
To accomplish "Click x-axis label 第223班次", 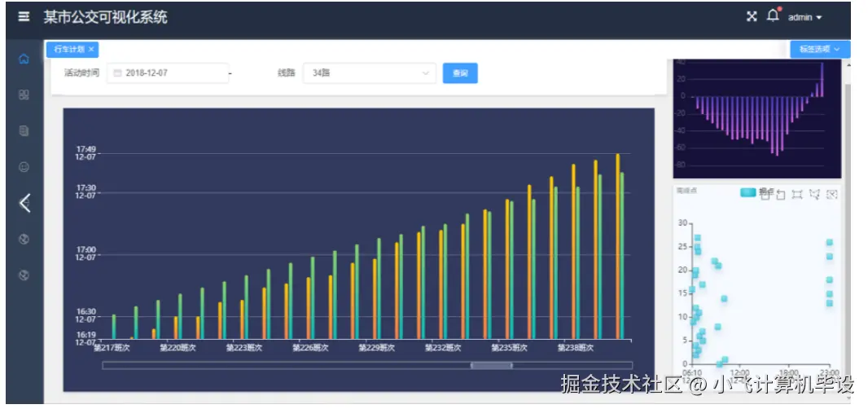I will coord(244,348).
